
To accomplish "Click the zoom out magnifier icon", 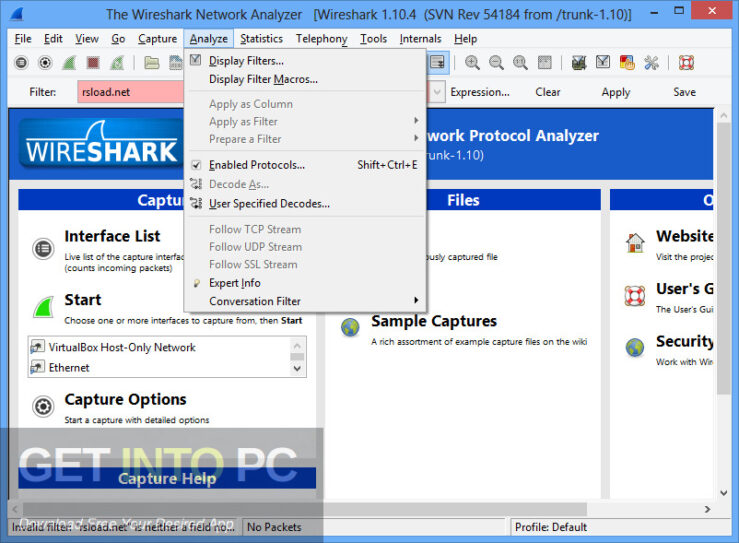I will pos(496,63).
